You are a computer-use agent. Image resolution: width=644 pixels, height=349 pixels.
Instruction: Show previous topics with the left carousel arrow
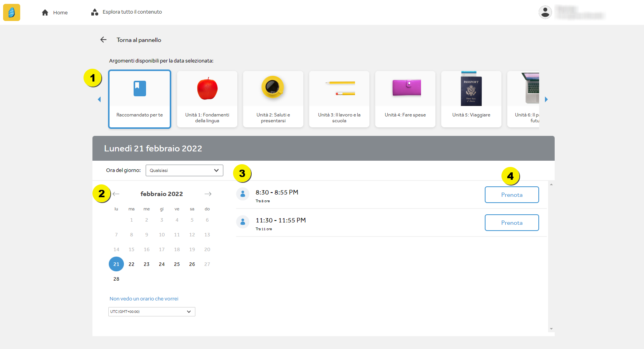click(99, 99)
